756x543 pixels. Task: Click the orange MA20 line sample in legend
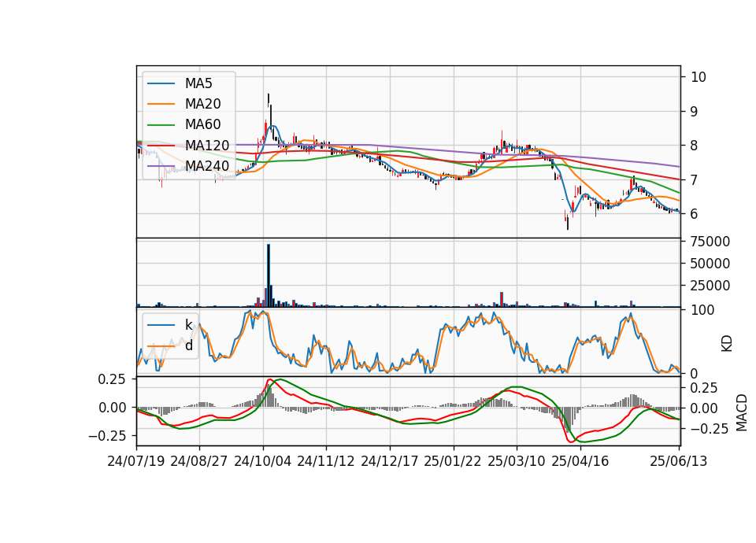tap(161, 104)
